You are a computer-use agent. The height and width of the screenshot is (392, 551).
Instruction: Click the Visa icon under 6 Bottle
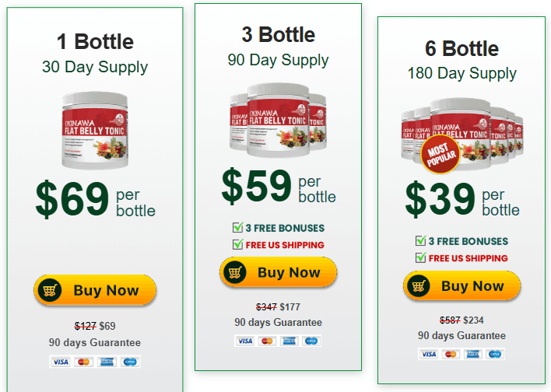pyautogui.click(x=429, y=354)
